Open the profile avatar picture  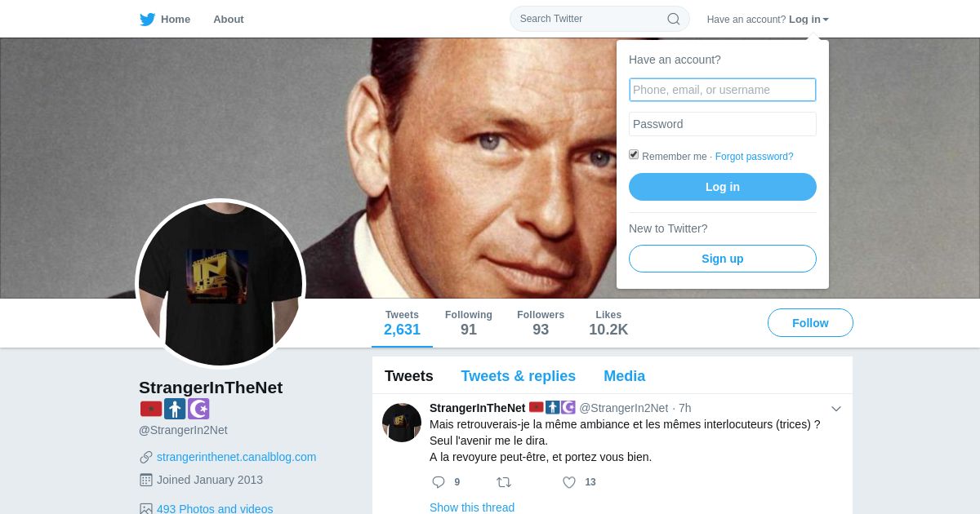pyautogui.click(x=220, y=284)
